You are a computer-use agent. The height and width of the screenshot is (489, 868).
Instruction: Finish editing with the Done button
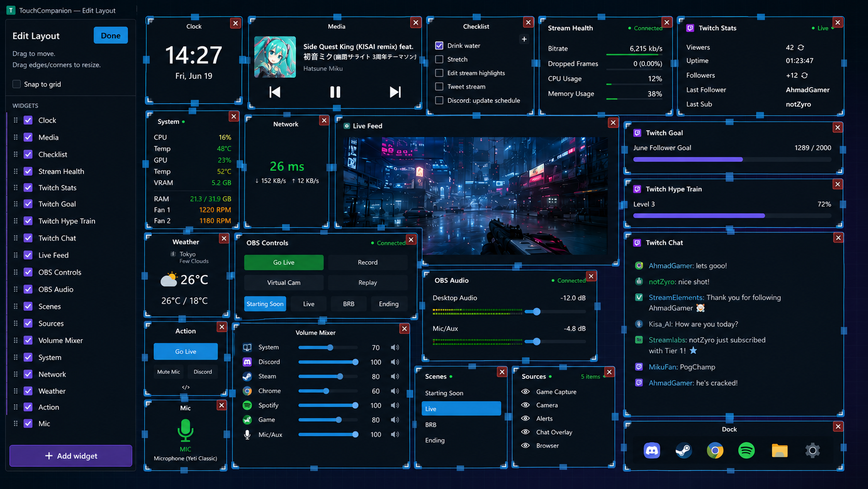pos(111,35)
